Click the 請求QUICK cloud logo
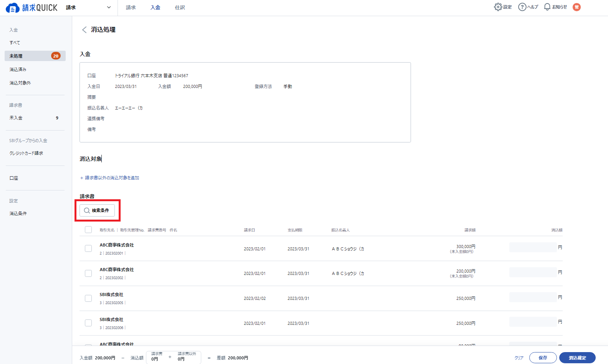This screenshot has height=364, width=608. 13,8
